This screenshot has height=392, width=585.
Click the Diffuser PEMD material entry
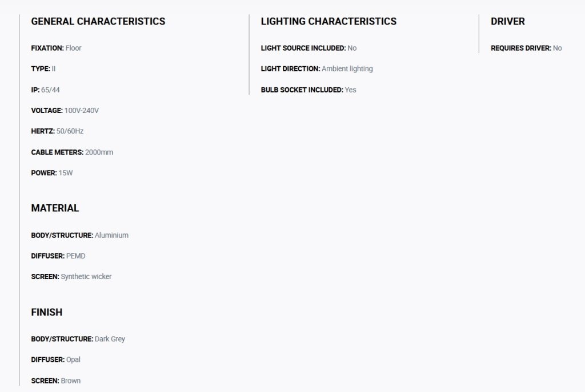tap(58, 256)
